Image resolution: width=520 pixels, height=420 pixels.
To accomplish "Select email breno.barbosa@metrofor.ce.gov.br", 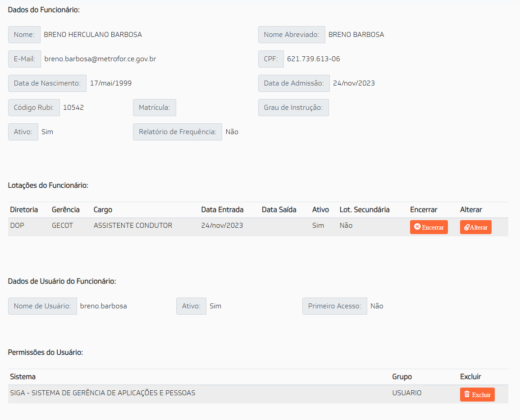I will pyautogui.click(x=100, y=59).
